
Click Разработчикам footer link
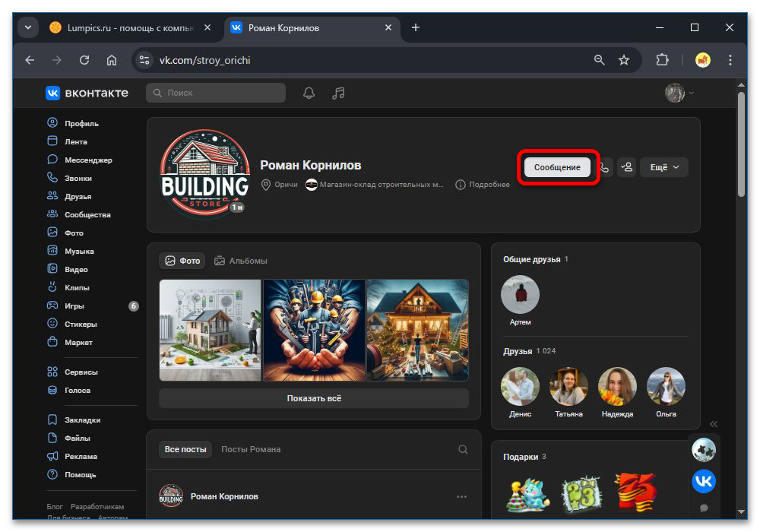(97, 506)
